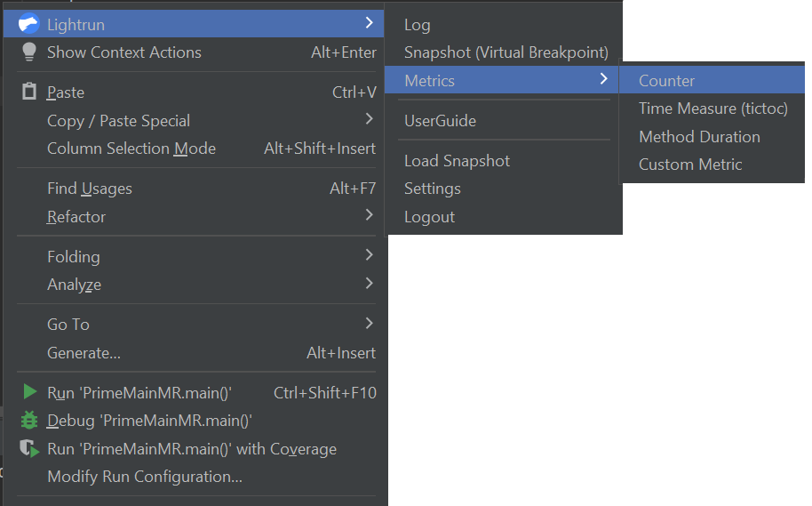Screen dimensions: 812x506
Task: Expand the Refactor submenu arrow
Action: pyautogui.click(x=370, y=216)
